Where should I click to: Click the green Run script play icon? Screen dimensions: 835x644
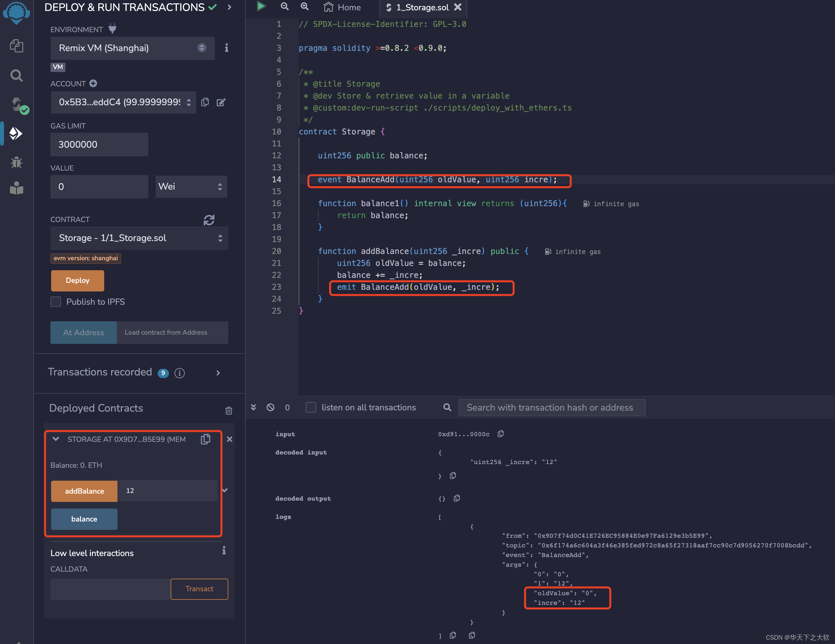(x=261, y=7)
